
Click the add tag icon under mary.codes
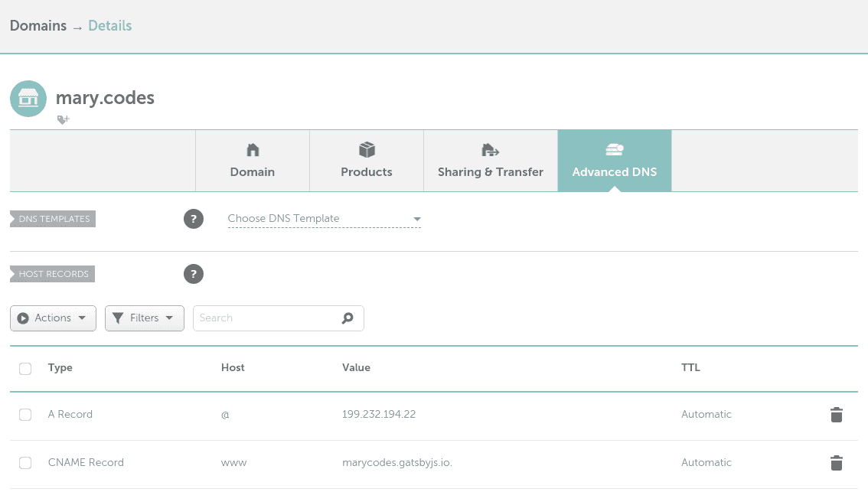pyautogui.click(x=63, y=119)
